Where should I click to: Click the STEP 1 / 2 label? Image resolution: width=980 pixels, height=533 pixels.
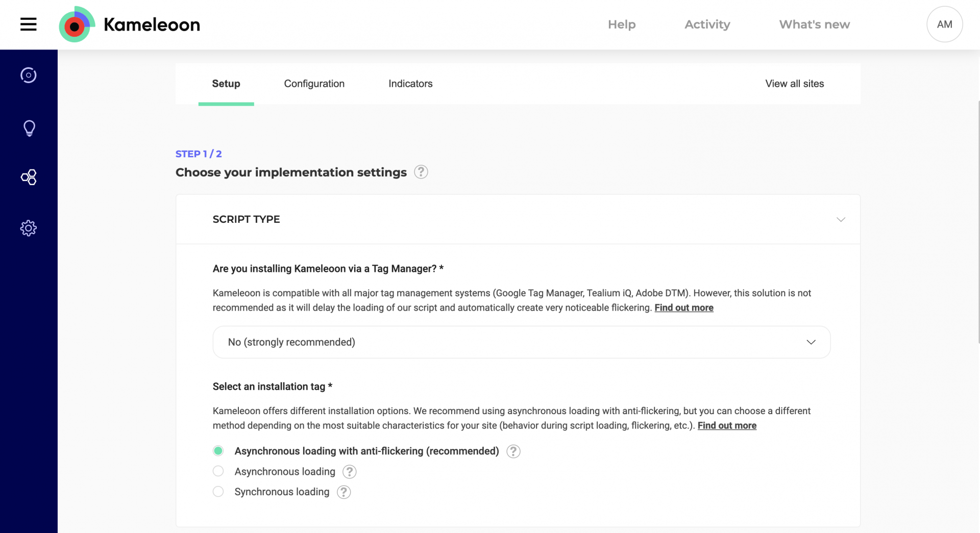click(x=199, y=154)
